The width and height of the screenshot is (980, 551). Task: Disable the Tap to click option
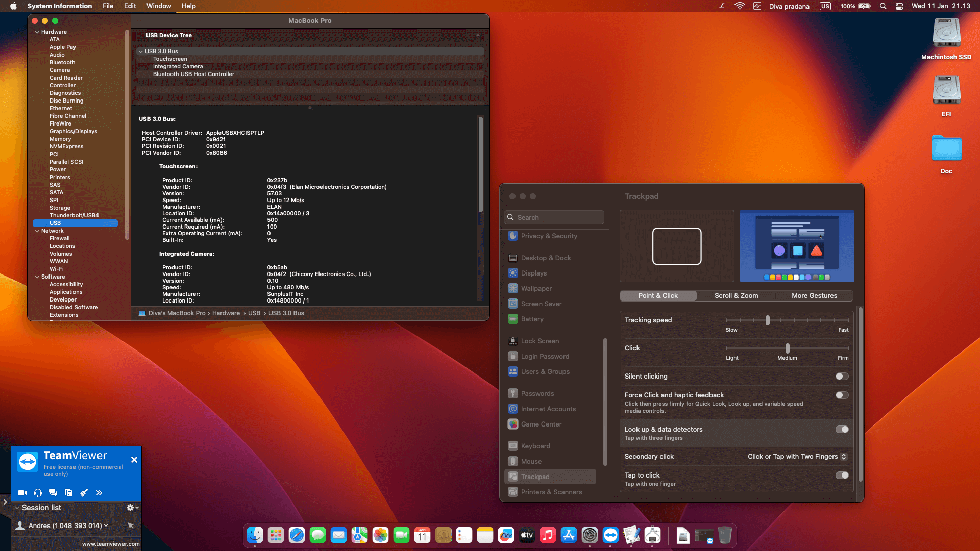tap(841, 475)
